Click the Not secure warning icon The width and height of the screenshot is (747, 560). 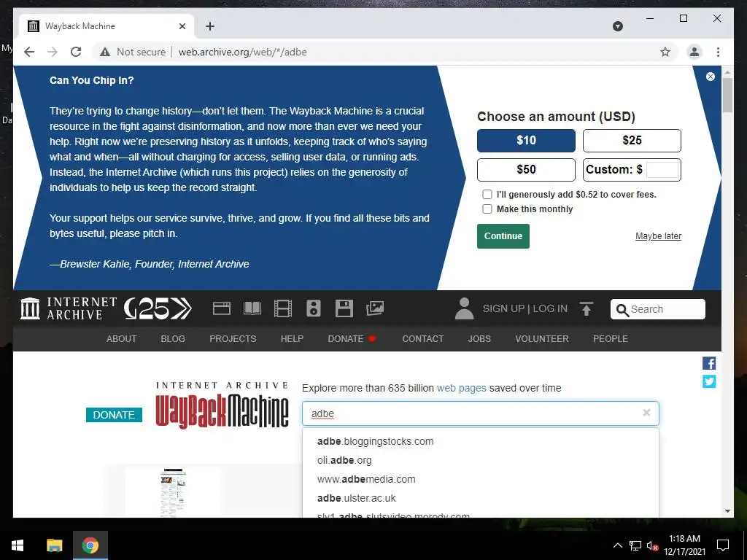point(105,52)
